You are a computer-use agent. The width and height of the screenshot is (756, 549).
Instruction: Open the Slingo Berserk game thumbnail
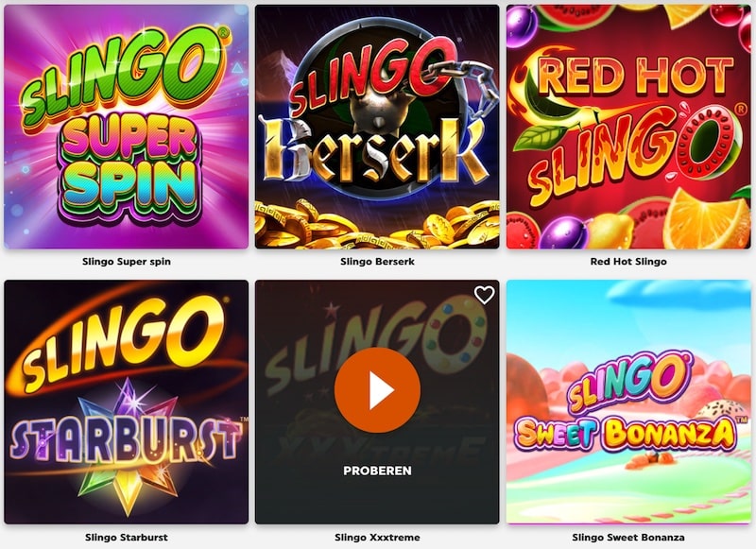click(x=377, y=127)
